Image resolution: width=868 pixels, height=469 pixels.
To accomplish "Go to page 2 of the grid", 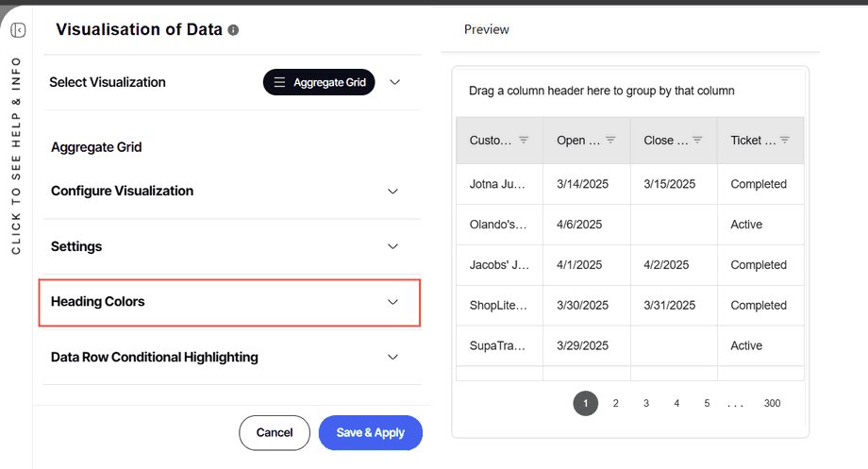I will [x=616, y=404].
